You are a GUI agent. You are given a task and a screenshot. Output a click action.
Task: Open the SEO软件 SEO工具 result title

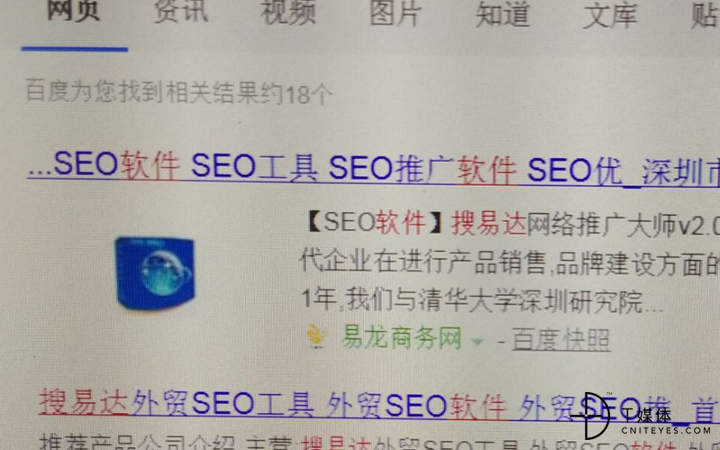pos(374,168)
